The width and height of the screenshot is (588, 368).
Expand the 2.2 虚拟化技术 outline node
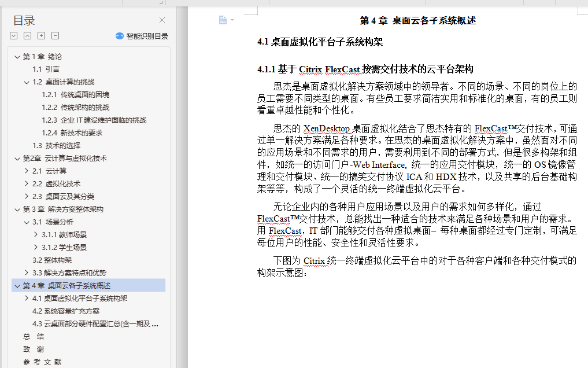[26, 184]
